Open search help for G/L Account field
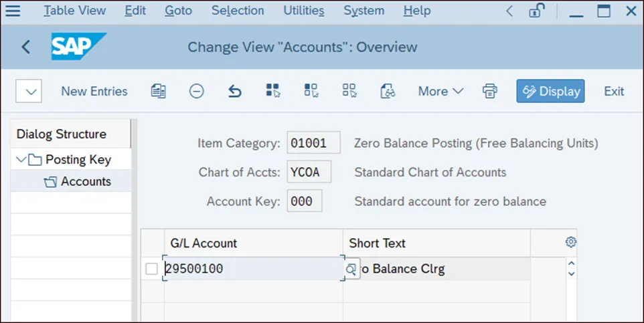644x323 pixels. coord(351,269)
